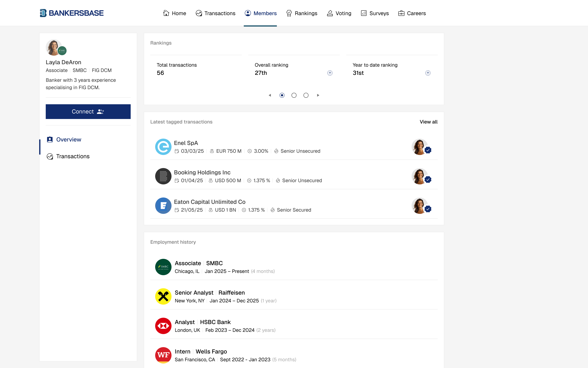Click the USD 1 BN amount

(x=225, y=210)
